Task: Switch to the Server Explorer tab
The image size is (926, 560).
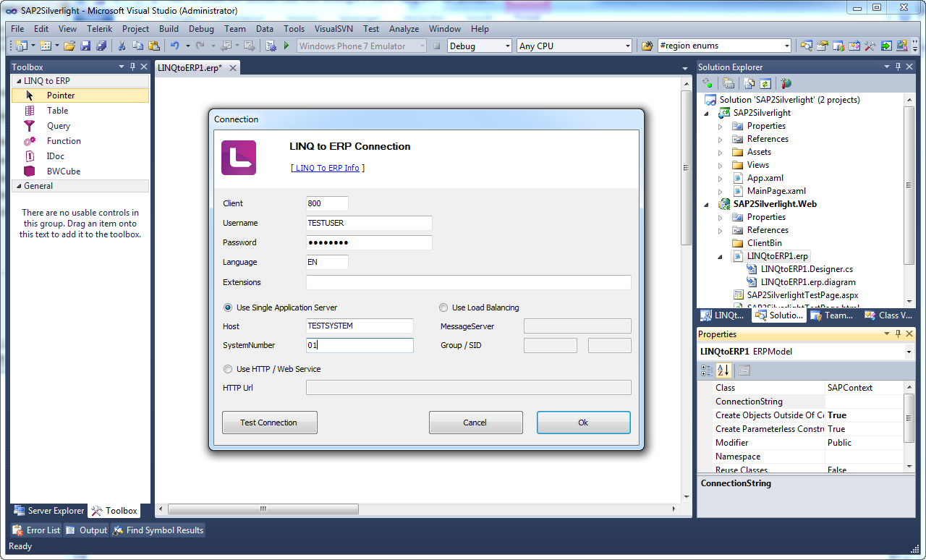Action: [49, 511]
